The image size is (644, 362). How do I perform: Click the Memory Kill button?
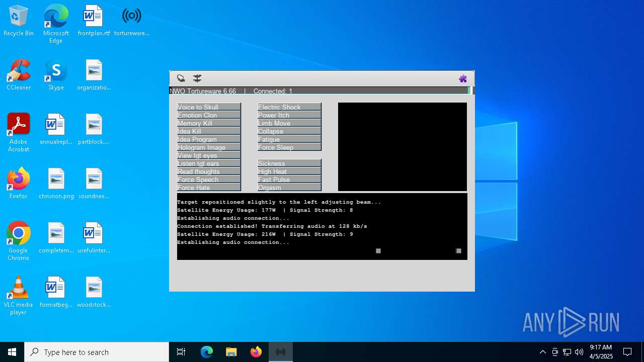click(209, 123)
